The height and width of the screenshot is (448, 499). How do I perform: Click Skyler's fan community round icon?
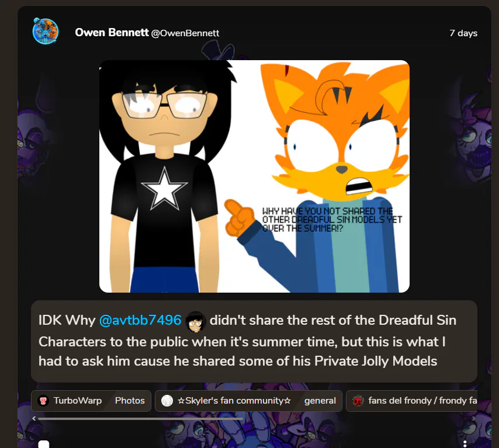(167, 401)
